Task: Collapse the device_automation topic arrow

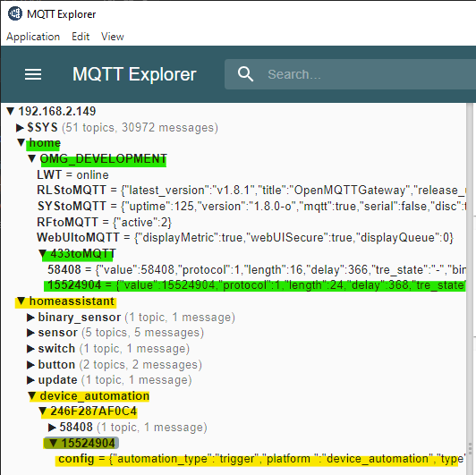Action: [x=32, y=395]
